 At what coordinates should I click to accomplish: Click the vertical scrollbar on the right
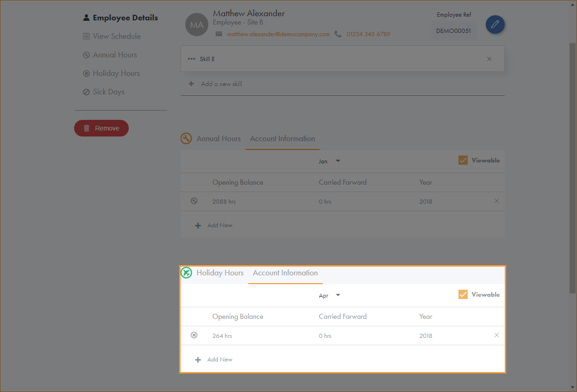(573, 167)
